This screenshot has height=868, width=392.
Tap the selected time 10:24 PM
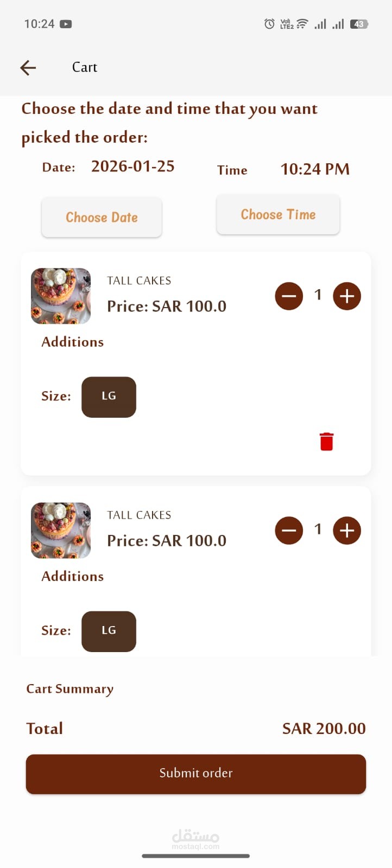pos(315,169)
